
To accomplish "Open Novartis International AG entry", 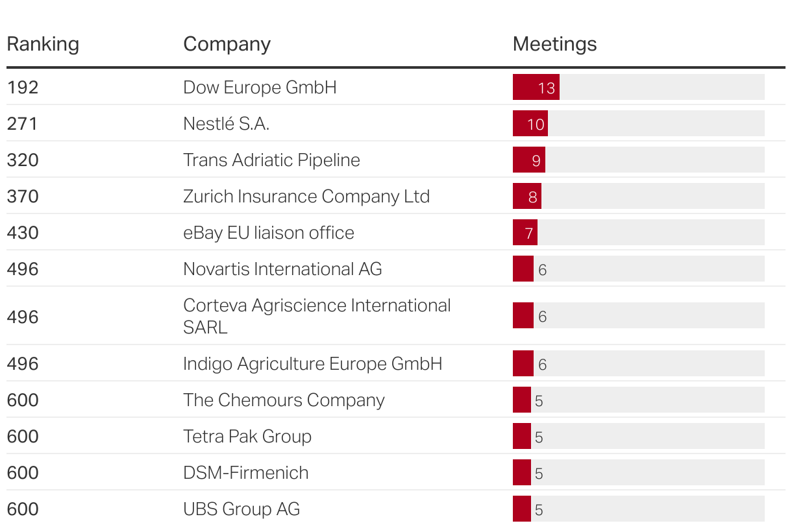I will [x=282, y=269].
